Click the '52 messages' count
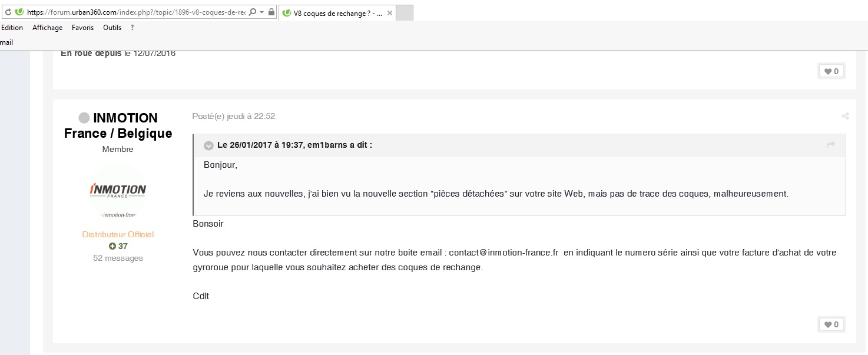The width and height of the screenshot is (868, 355). click(118, 258)
